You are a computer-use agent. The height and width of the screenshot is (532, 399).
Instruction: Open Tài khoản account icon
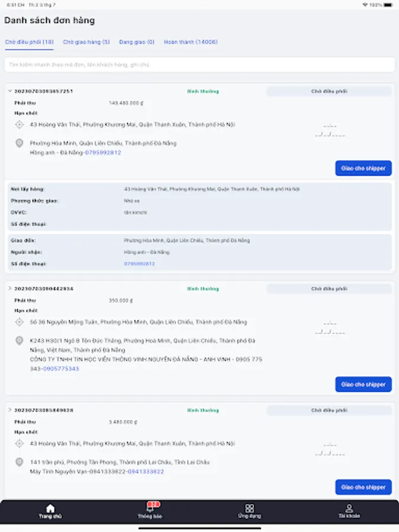click(349, 508)
